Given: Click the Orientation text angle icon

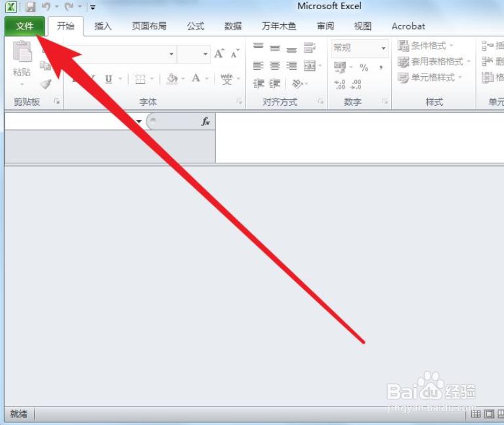Looking at the screenshot, I should [297, 84].
